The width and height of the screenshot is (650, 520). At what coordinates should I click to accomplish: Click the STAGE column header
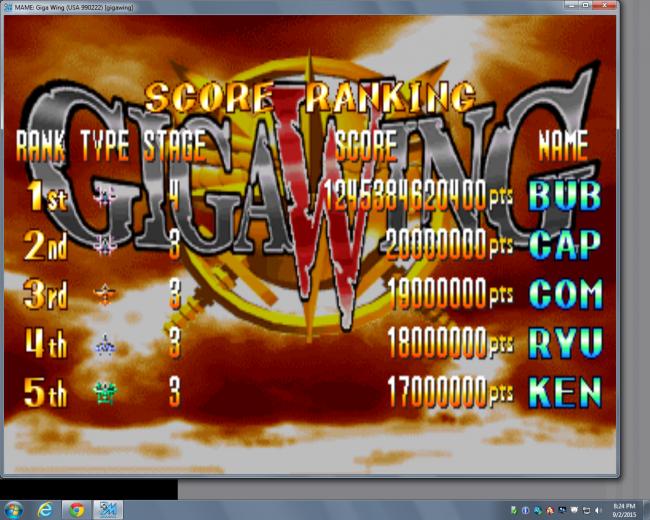(174, 146)
